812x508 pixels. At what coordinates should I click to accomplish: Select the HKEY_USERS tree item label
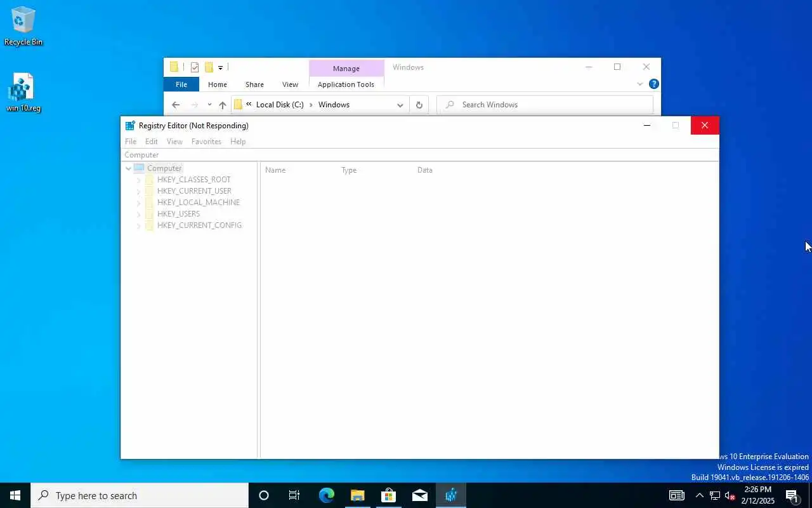pyautogui.click(x=178, y=214)
